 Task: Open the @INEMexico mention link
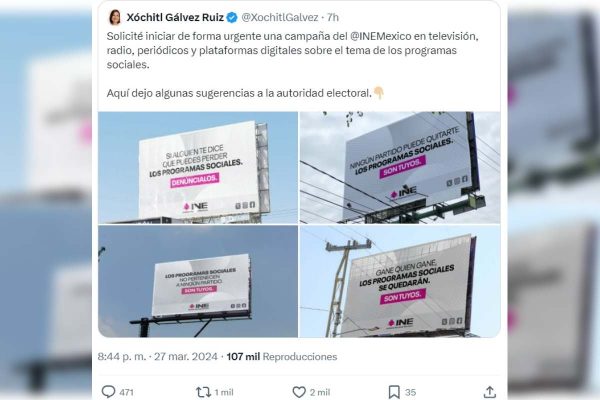381,36
